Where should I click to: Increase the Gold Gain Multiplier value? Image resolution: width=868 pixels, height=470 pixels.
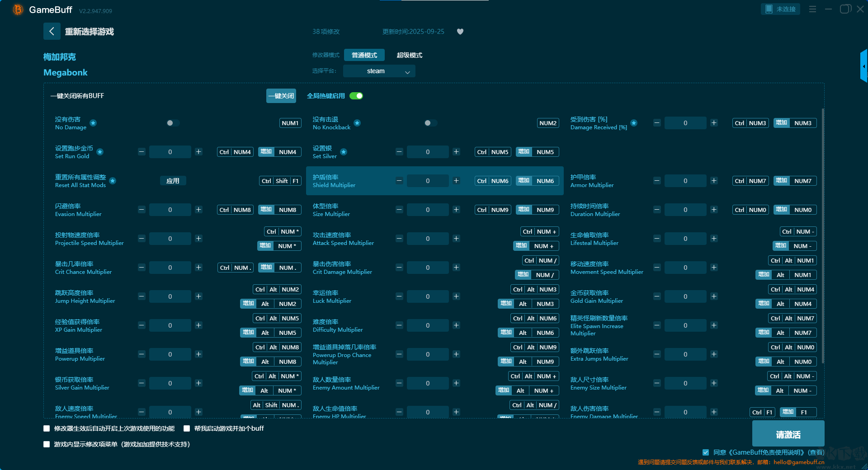(x=714, y=296)
